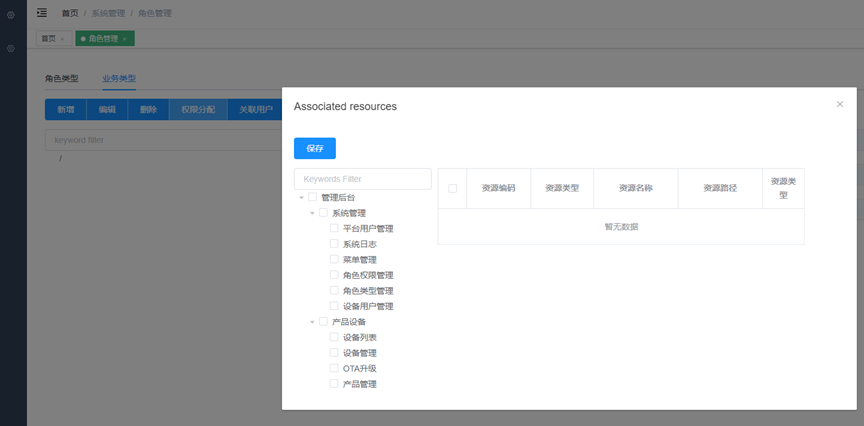Close the 首页 tab with its x
Viewport: 864px width, 426px height.
[x=62, y=39]
